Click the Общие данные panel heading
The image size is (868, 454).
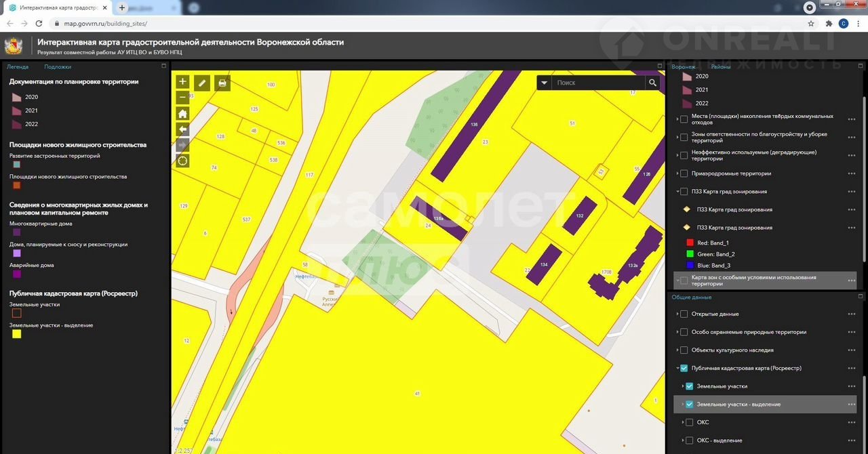(692, 297)
